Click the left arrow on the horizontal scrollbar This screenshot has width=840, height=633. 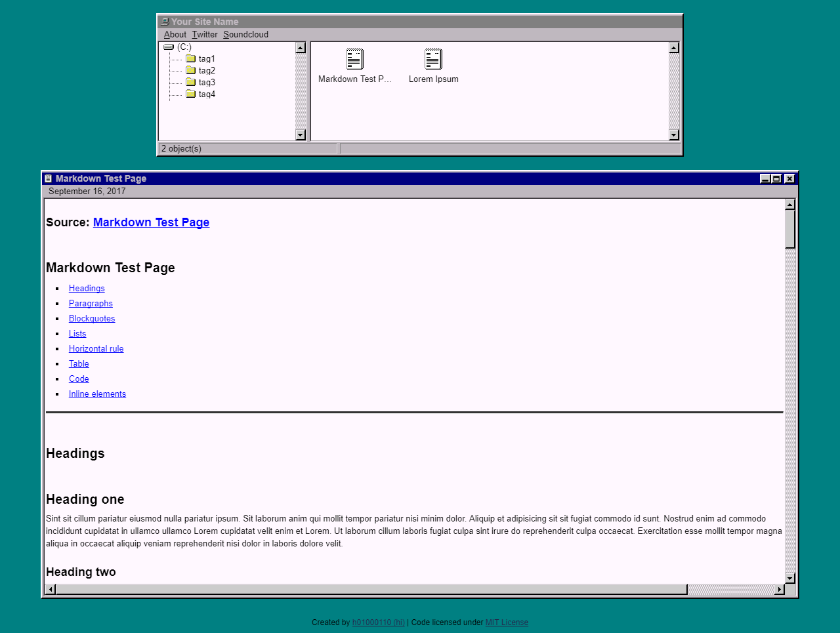(x=50, y=589)
